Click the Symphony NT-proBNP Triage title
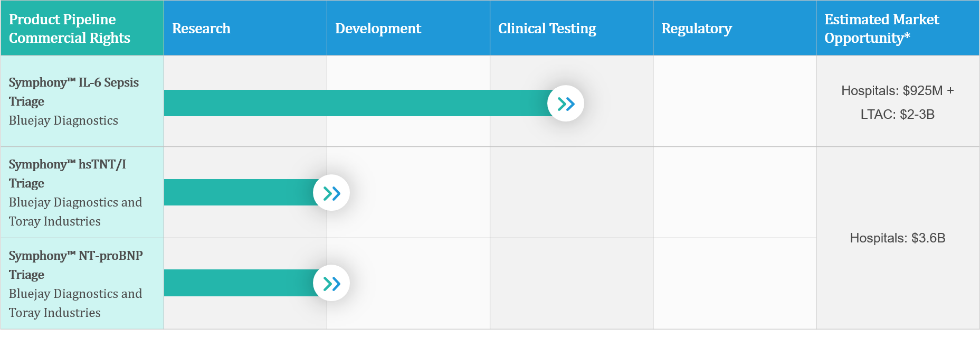This screenshot has width=980, height=337. [x=76, y=265]
